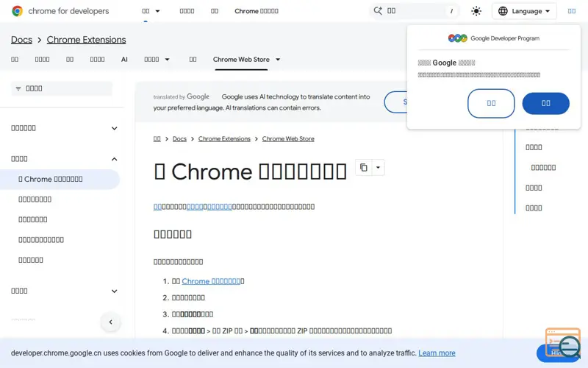Click the translated by Google label

(x=181, y=97)
